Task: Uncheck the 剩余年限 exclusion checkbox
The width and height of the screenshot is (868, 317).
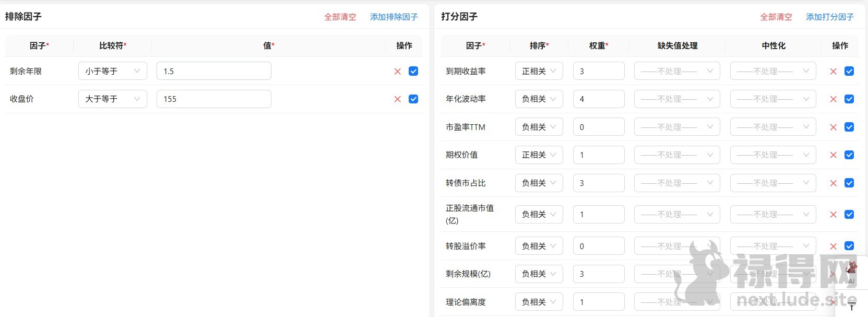Action: 413,71
